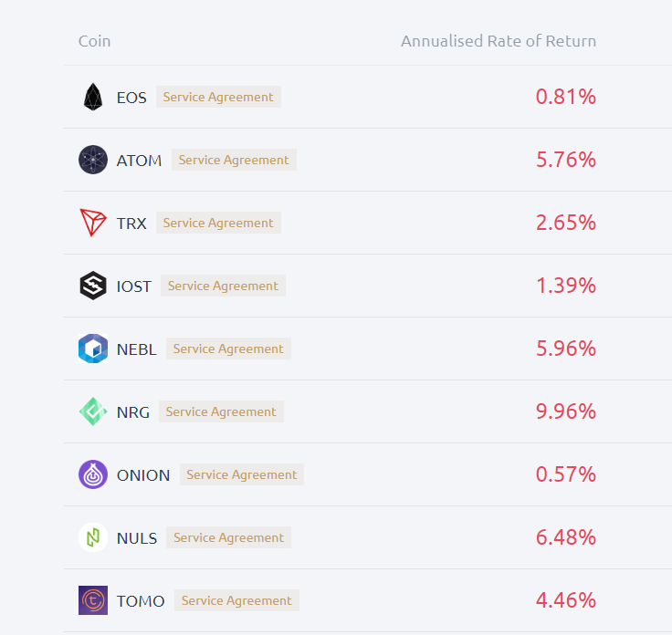View the NEBL Service Agreement
Viewport: 672px width, 635px height.
228,349
